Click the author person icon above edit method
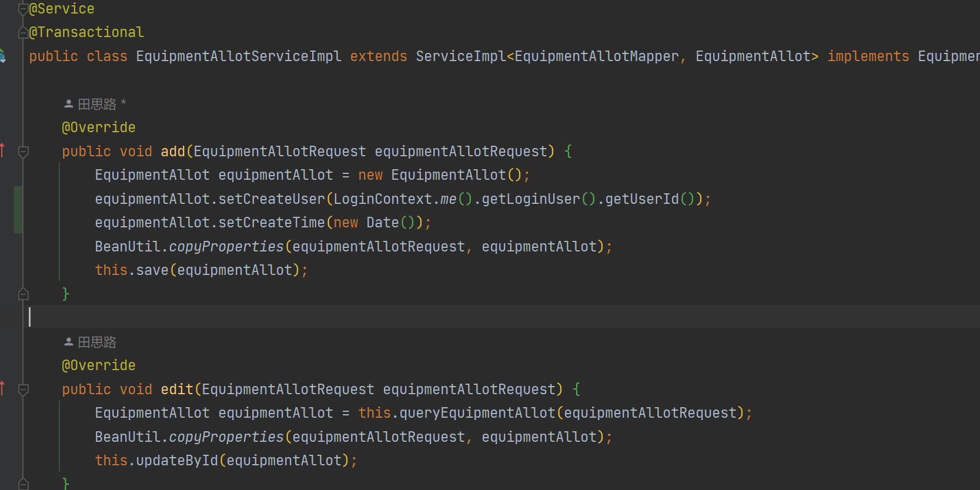Screen dimensions: 980x490 [x=69, y=341]
